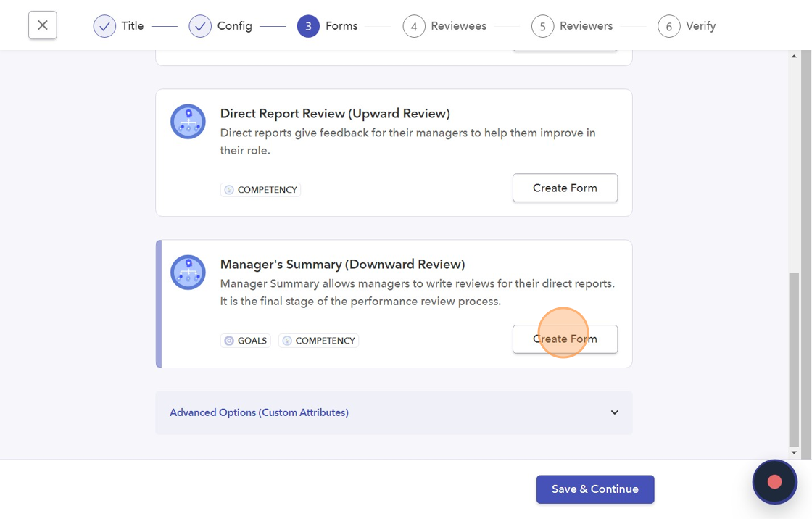Viewport: 812px width, 519px height.
Task: Click the Manager's Summary org-chart icon
Action: pyautogui.click(x=188, y=273)
